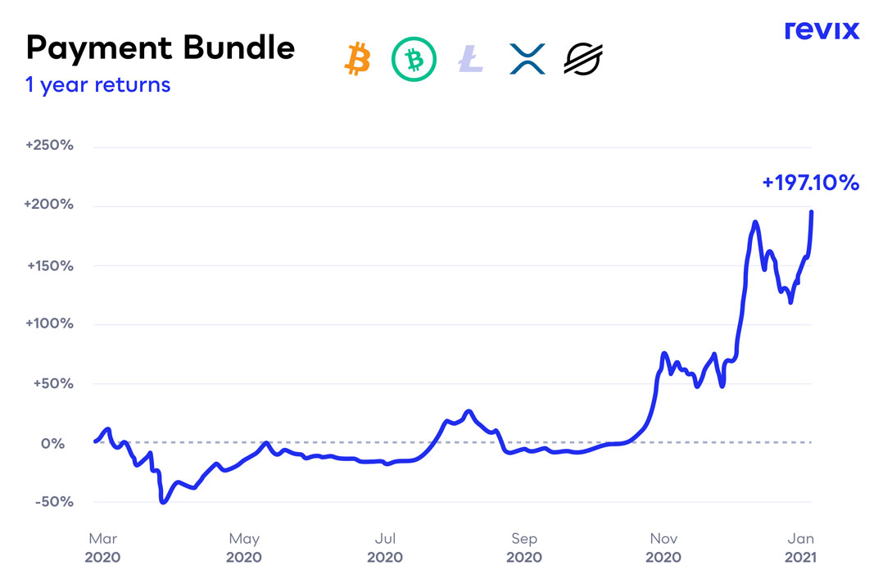The width and height of the screenshot is (883, 588).
Task: Click the green Bitcoin Cash icon
Action: coord(414,59)
